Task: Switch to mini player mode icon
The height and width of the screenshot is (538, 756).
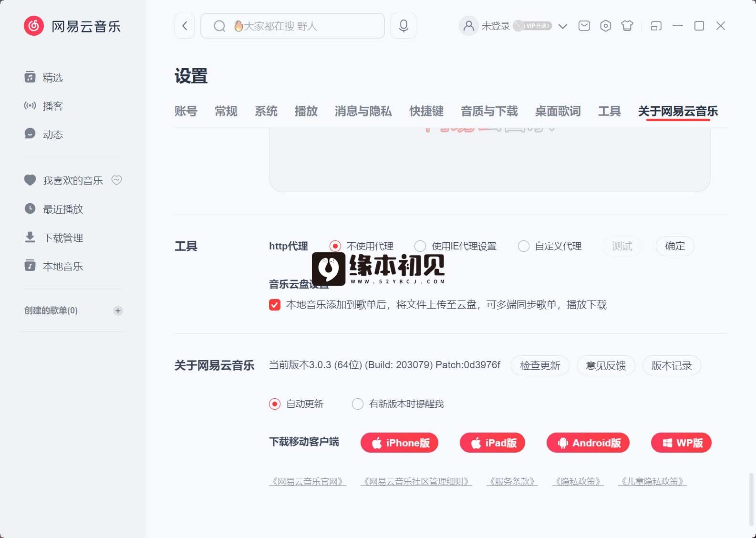Action: pyautogui.click(x=656, y=26)
